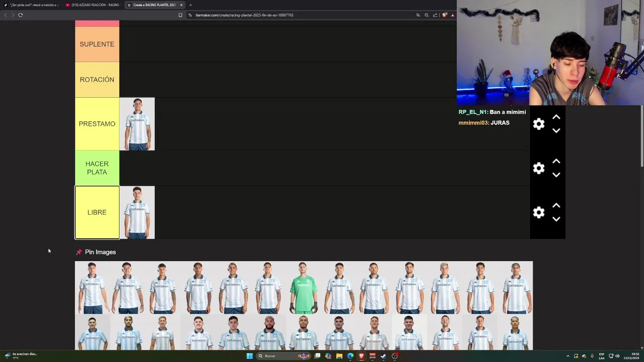
Task: Click the browser forward arrow
Action: click(13, 15)
